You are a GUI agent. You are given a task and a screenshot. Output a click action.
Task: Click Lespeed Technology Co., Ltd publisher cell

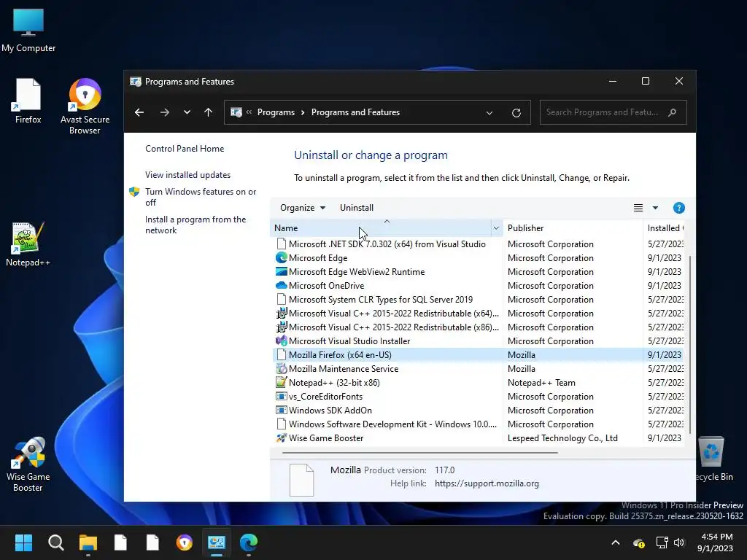pyautogui.click(x=562, y=437)
